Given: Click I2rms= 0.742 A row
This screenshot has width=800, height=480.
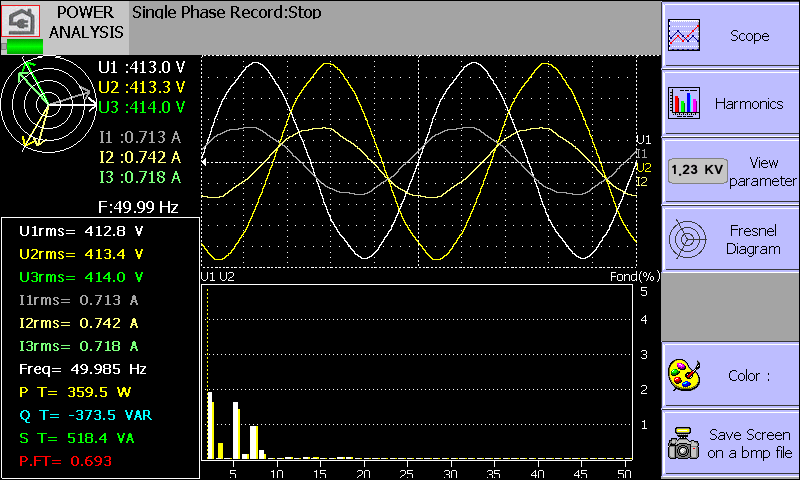Looking at the screenshot, I should pos(79,323).
